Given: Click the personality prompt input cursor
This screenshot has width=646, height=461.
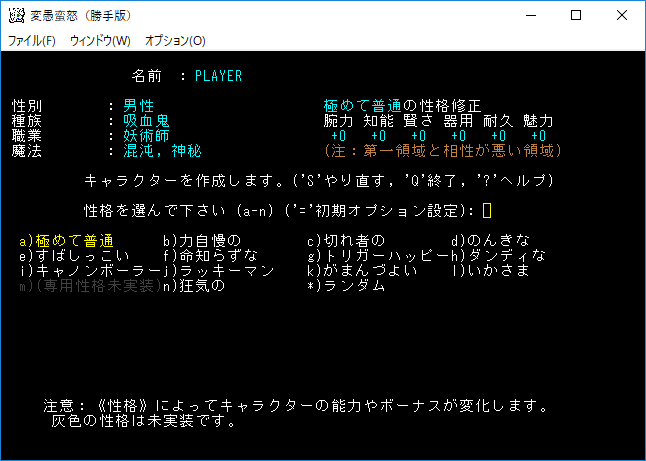Looking at the screenshot, I should click(487, 210).
